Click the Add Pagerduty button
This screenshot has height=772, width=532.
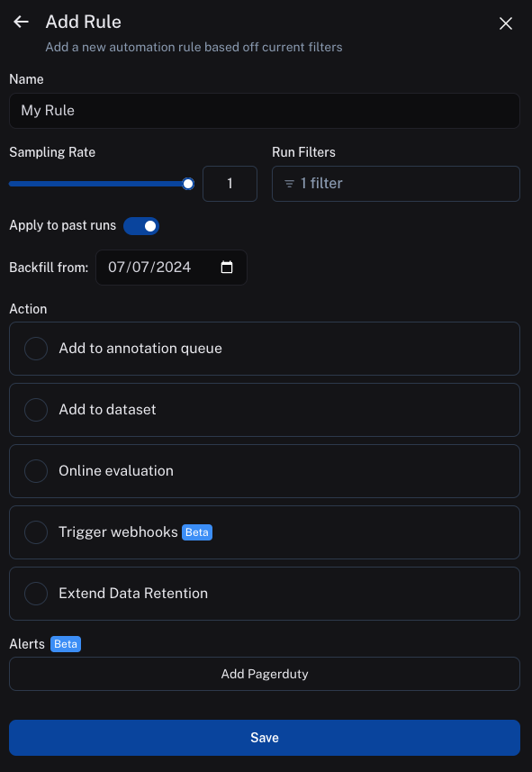[265, 674]
